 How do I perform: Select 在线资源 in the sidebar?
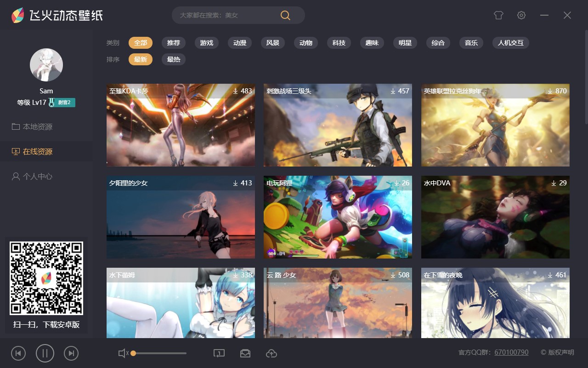(x=46, y=151)
